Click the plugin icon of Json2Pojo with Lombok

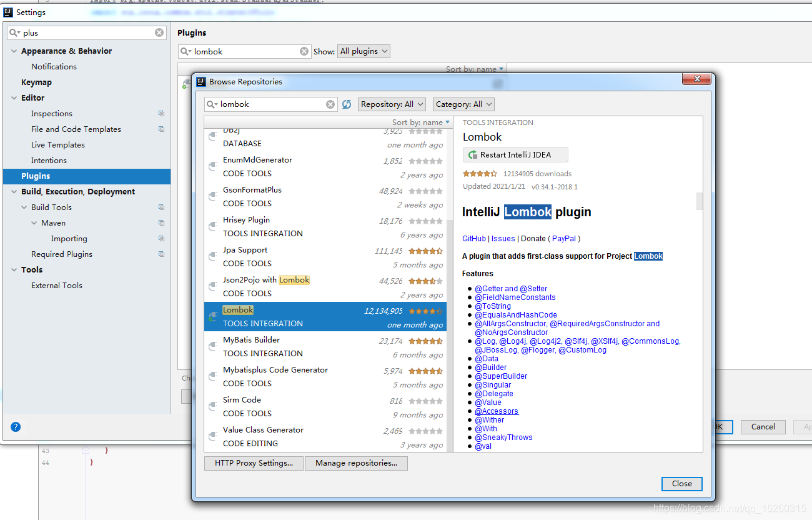213,286
